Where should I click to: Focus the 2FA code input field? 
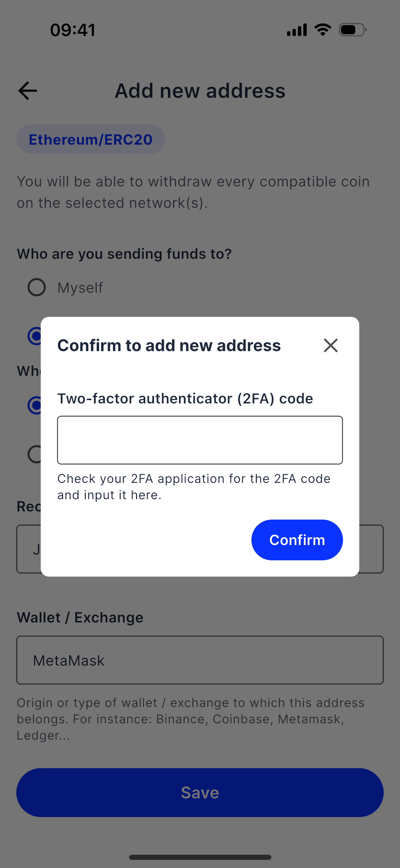(200, 440)
